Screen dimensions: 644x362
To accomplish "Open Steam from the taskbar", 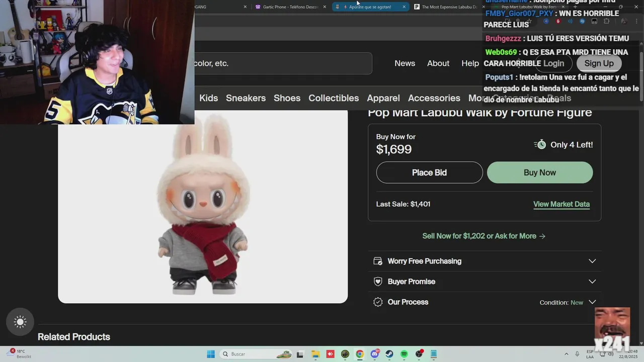I will 389,354.
